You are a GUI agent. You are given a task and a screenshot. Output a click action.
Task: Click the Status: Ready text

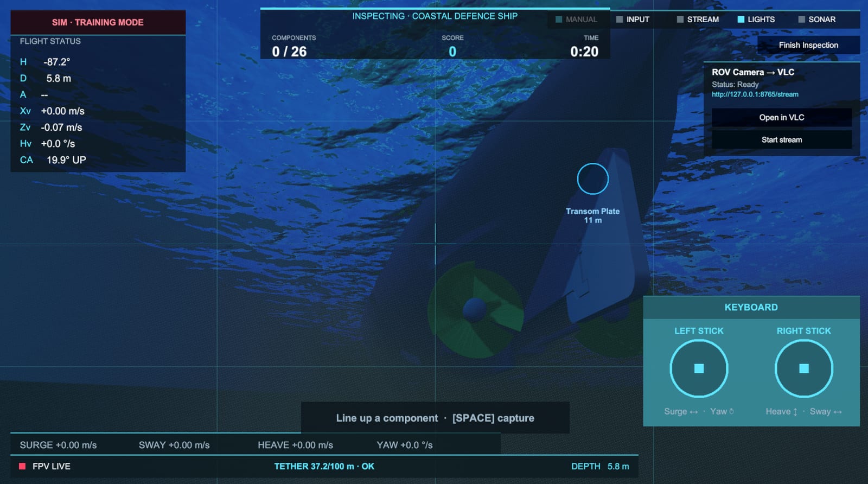tap(735, 84)
